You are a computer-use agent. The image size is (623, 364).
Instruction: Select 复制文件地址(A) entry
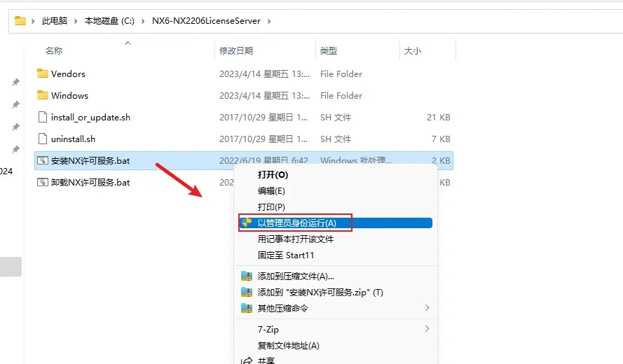coord(288,345)
